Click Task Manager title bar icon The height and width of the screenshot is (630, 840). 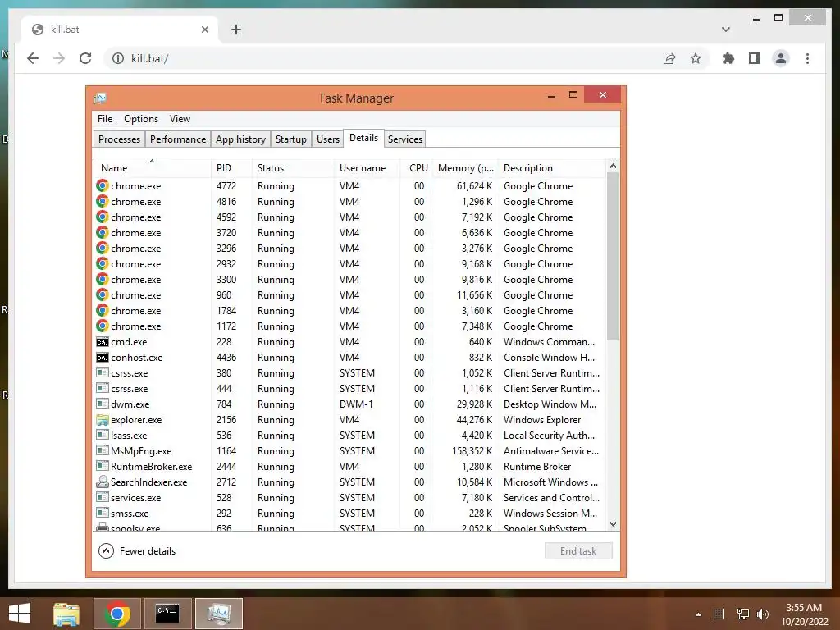coord(100,98)
